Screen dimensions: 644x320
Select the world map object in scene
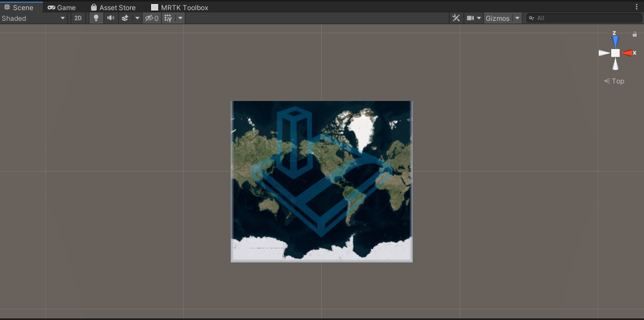pos(322,182)
